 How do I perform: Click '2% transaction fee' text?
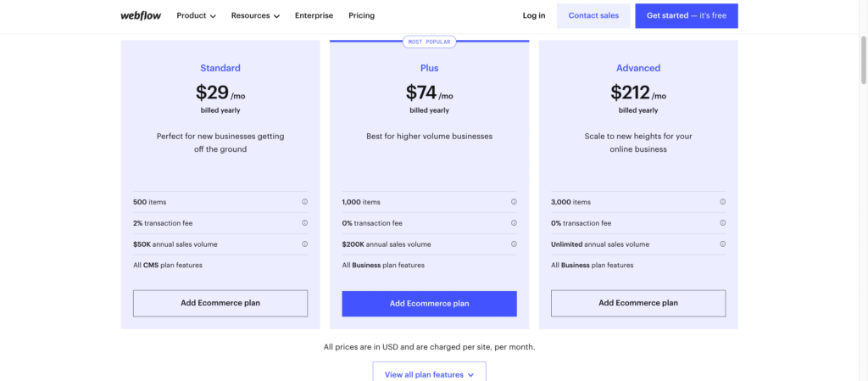[163, 223]
